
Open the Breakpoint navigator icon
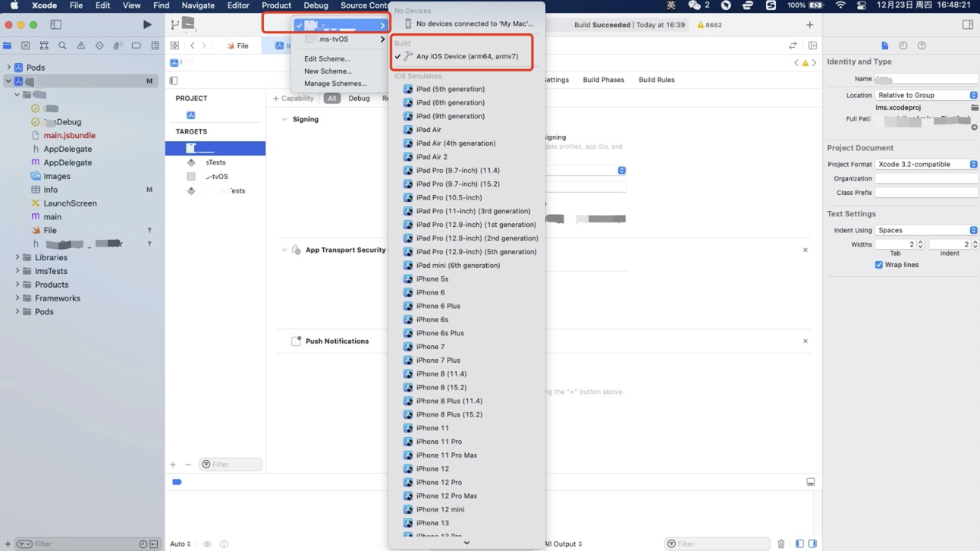pyautogui.click(x=136, y=46)
